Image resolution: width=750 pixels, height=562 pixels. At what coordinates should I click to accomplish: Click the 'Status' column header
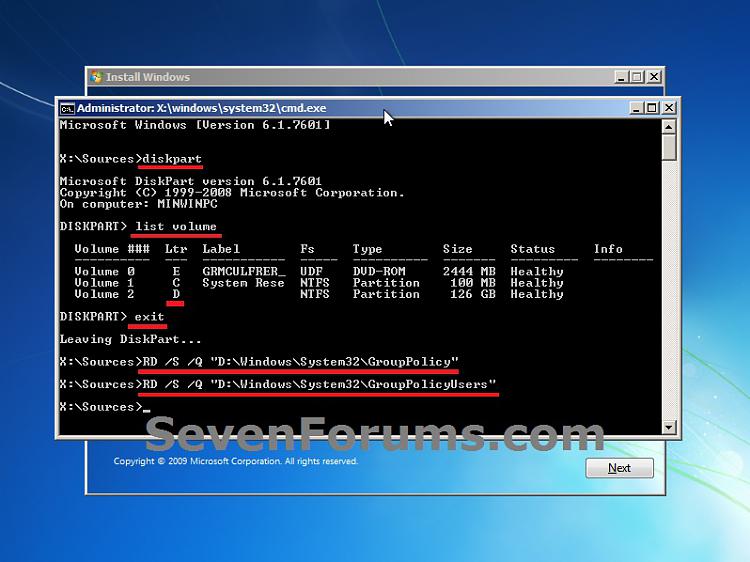coord(532,249)
